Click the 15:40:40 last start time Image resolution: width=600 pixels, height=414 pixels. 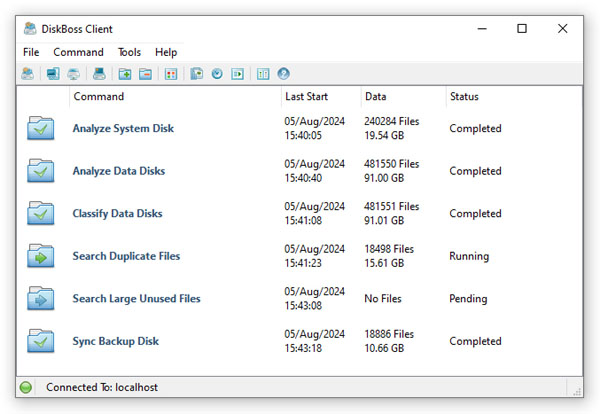[x=303, y=178]
